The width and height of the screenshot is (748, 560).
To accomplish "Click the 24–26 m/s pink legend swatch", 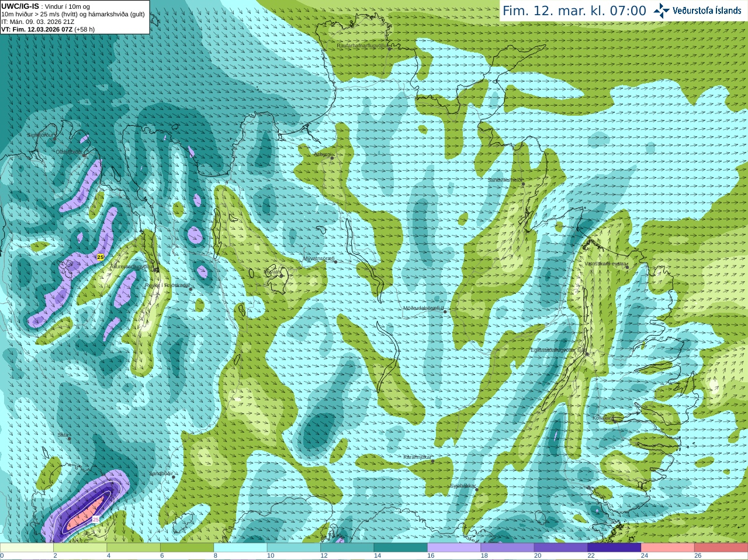I will [x=668, y=548].
